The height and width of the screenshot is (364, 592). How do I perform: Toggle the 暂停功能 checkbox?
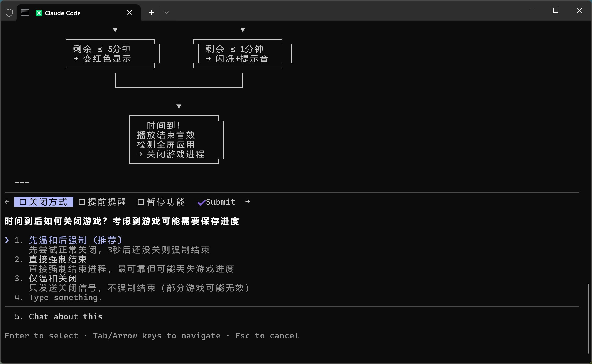click(141, 202)
